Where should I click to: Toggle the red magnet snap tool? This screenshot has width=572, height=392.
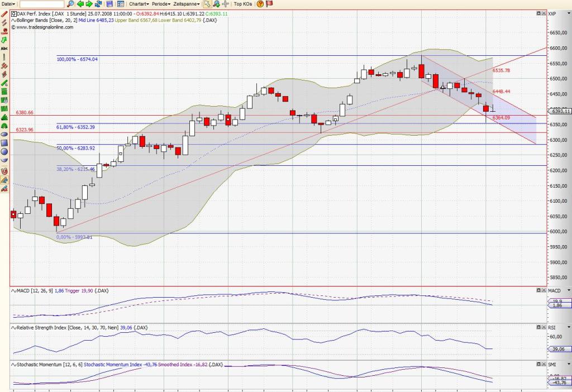click(x=4, y=171)
